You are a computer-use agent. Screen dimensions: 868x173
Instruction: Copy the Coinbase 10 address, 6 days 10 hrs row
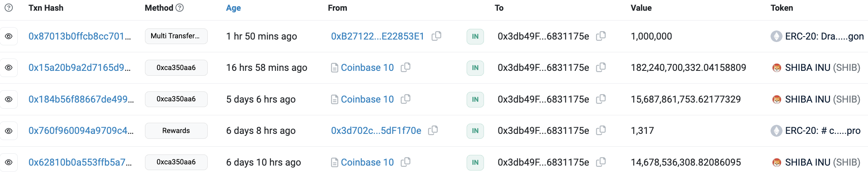pos(406,162)
